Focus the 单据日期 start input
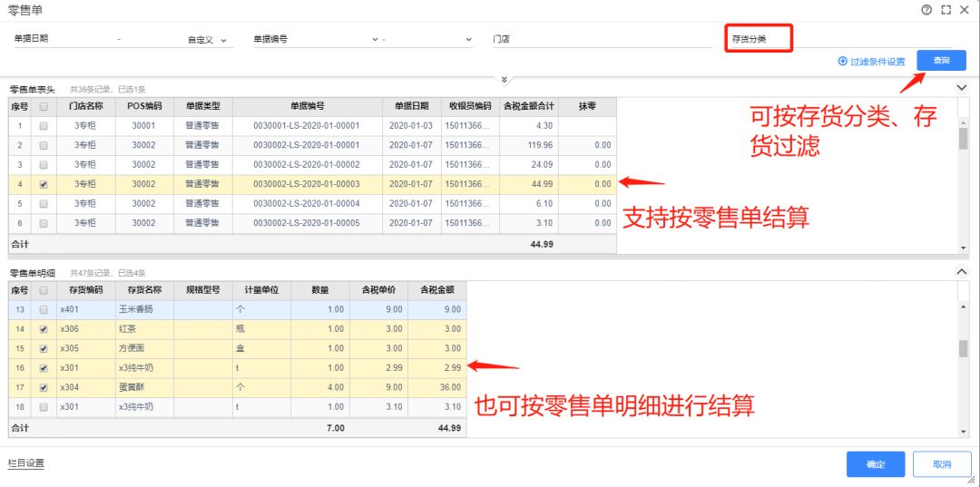Viewport: 980px width, 487px height. [63, 39]
